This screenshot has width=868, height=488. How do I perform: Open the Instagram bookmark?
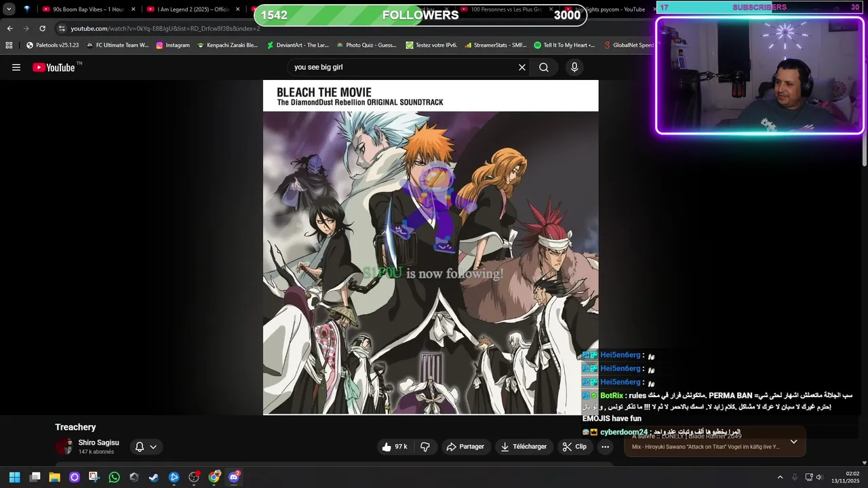tap(173, 45)
